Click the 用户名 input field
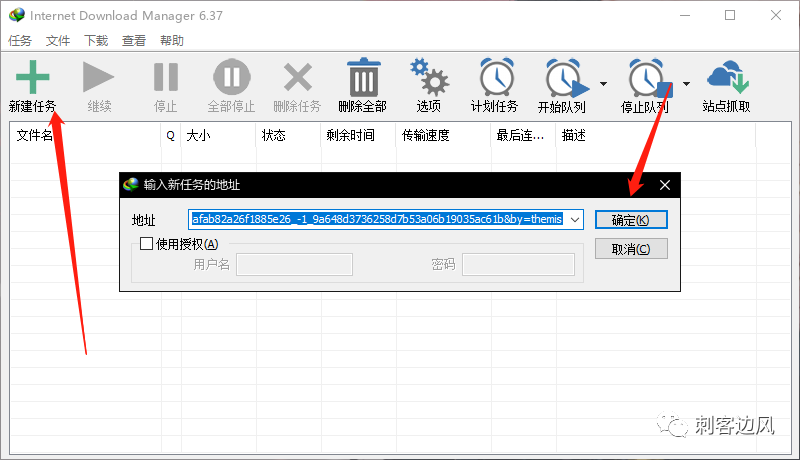 294,264
